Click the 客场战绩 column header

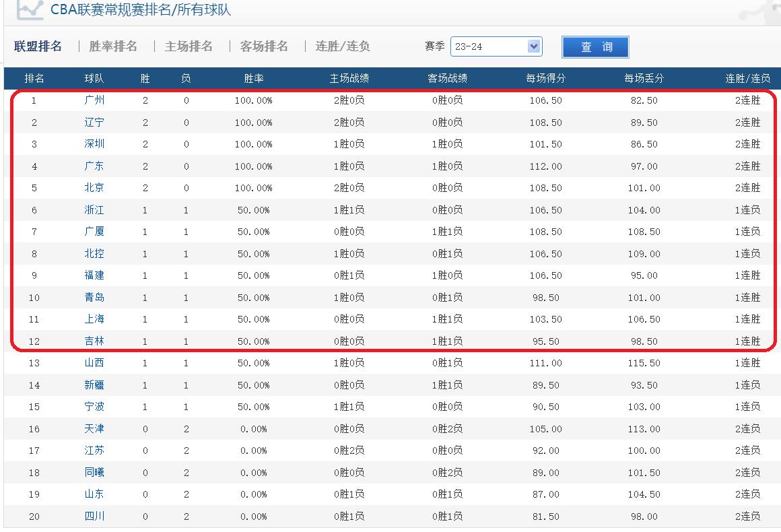pos(447,78)
